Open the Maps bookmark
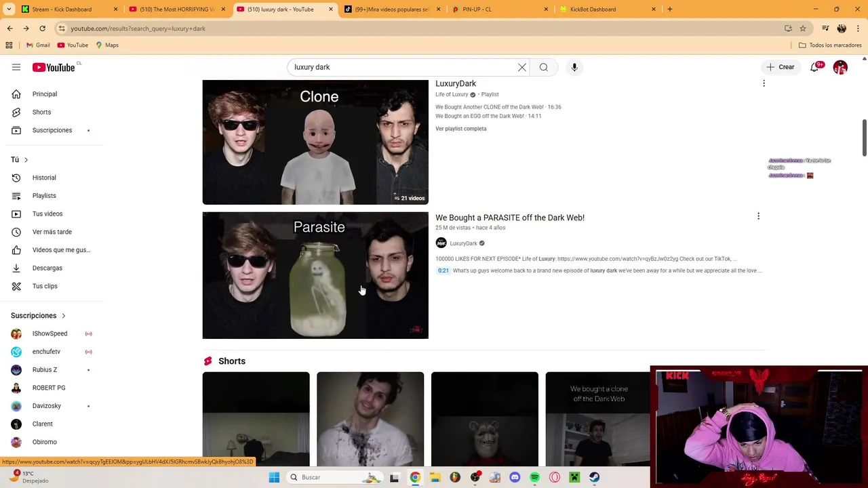 tap(107, 45)
